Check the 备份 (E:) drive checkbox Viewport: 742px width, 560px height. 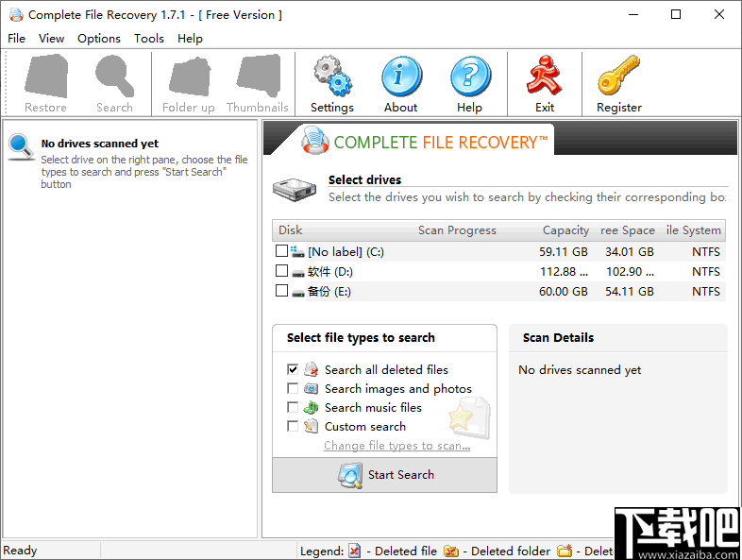[x=281, y=290]
